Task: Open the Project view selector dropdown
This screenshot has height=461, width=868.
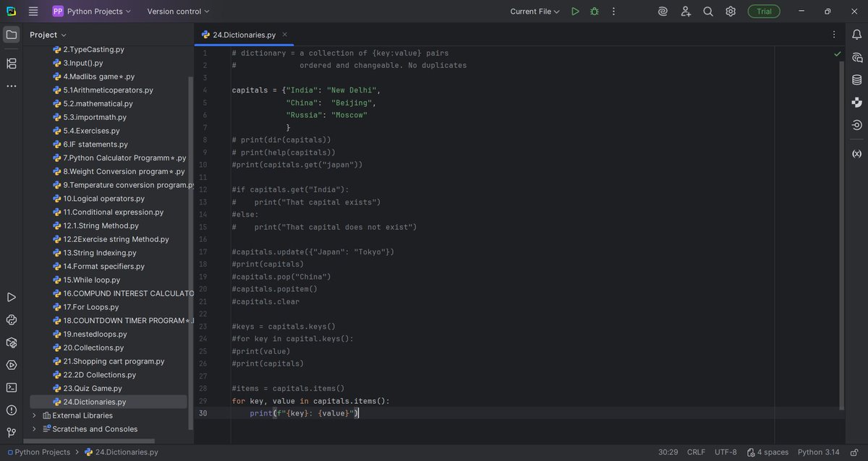Action: [48, 35]
